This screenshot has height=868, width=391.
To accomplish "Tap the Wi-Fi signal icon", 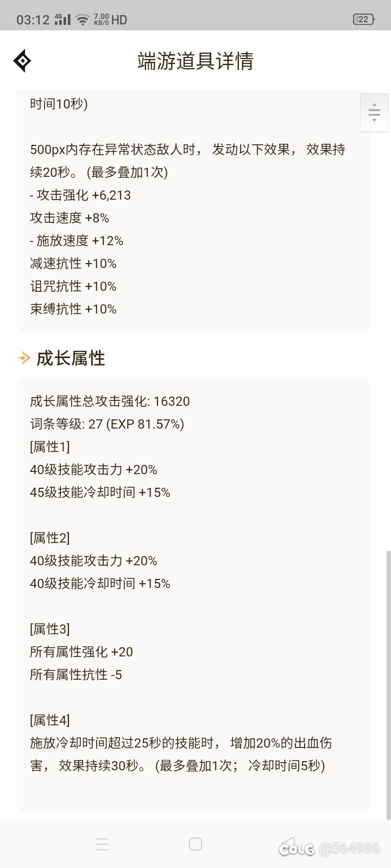I will (x=83, y=20).
